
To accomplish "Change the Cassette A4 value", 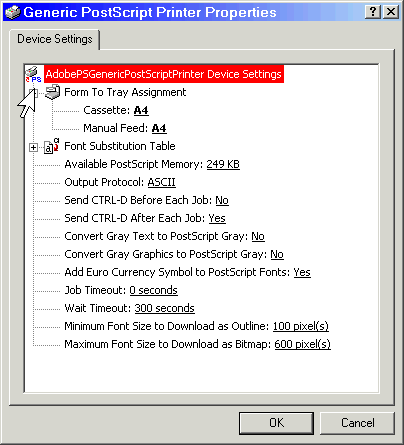I will coord(141,110).
